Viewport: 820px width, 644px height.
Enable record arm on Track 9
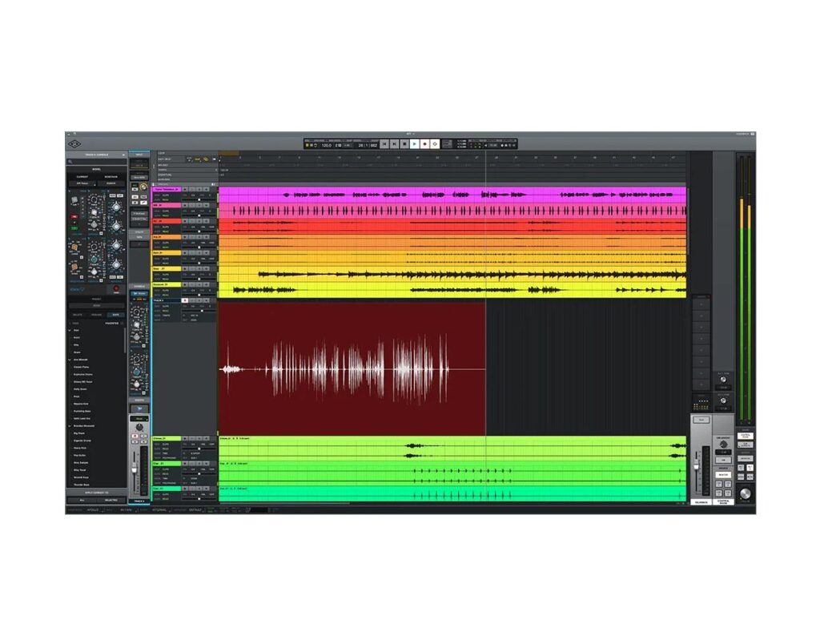click(x=185, y=300)
